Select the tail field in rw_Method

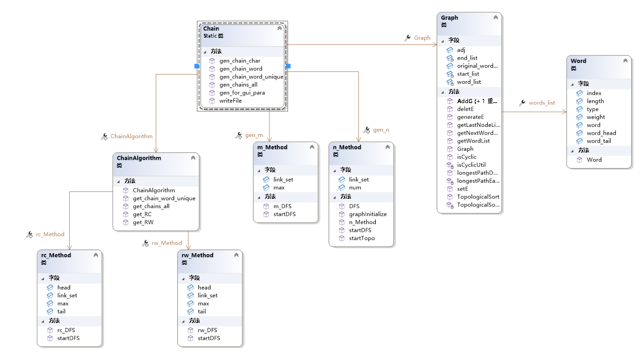click(202, 311)
